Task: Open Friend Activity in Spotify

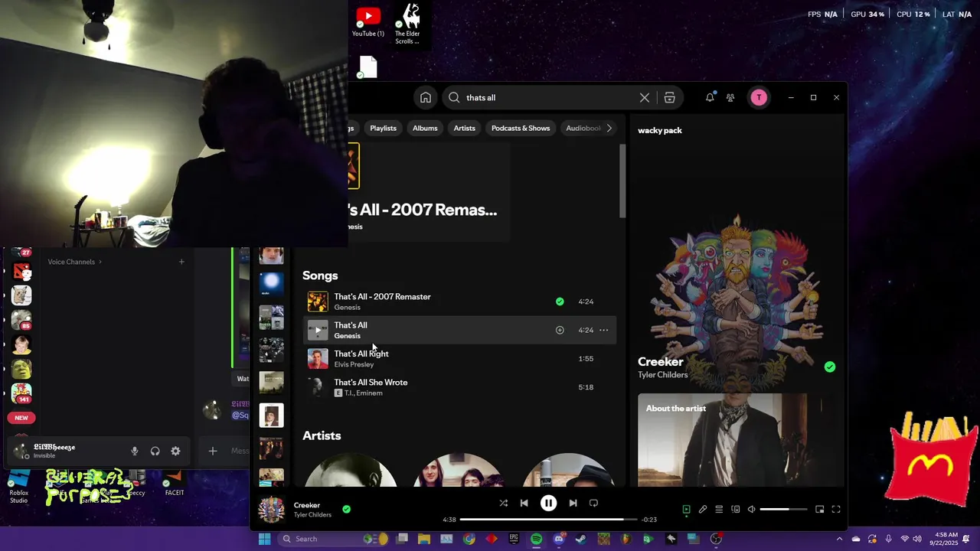Action: point(730,97)
